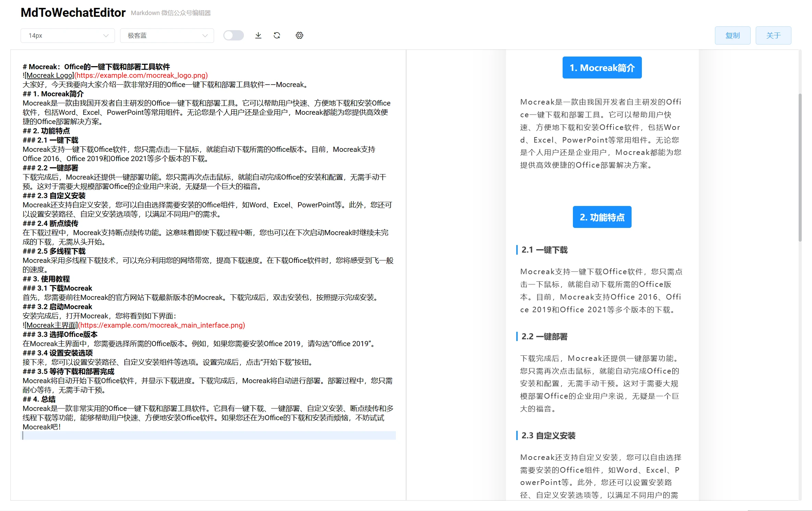The width and height of the screenshot is (812, 511).
Task: Click the '### 3.5 等待下载和部署完成' editor line
Action: [x=69, y=372]
